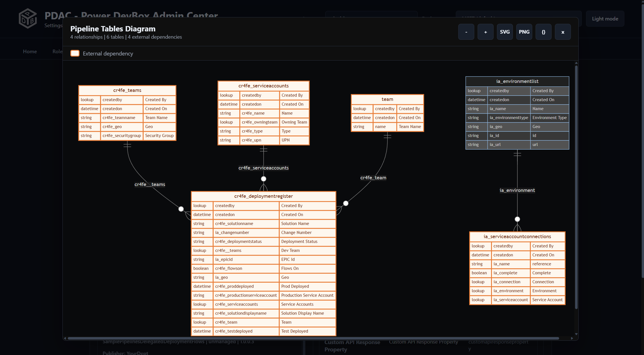Screen dimensions: 644x355
Task: Click the circle marker on the cr4fe__teams connector
Action: (x=181, y=209)
